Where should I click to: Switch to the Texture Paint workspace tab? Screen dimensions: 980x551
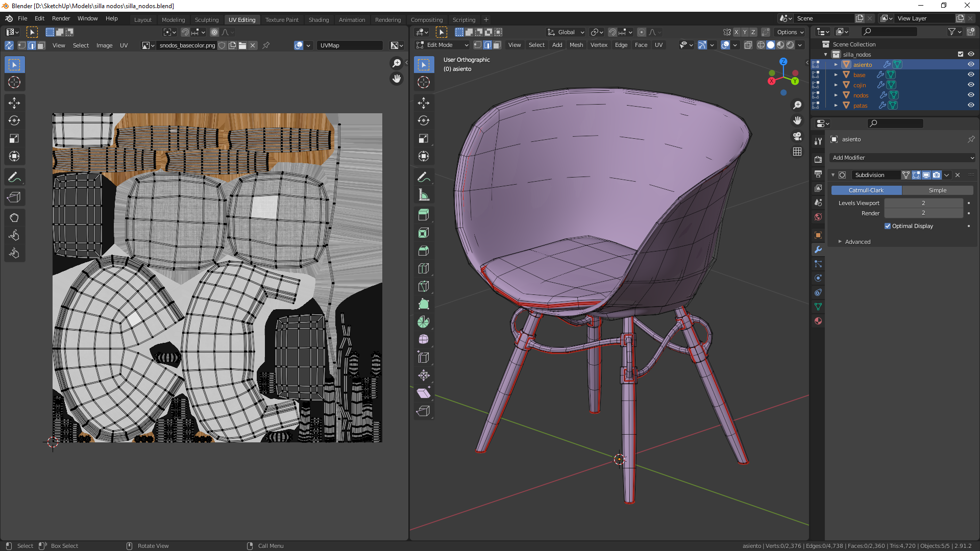pyautogui.click(x=282, y=19)
